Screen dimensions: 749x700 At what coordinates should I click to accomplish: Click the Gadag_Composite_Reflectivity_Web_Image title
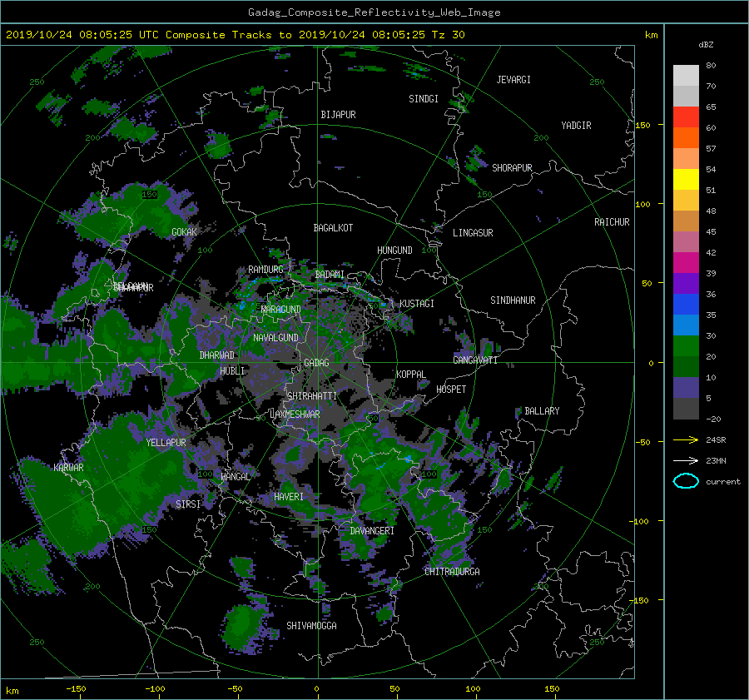click(x=374, y=12)
